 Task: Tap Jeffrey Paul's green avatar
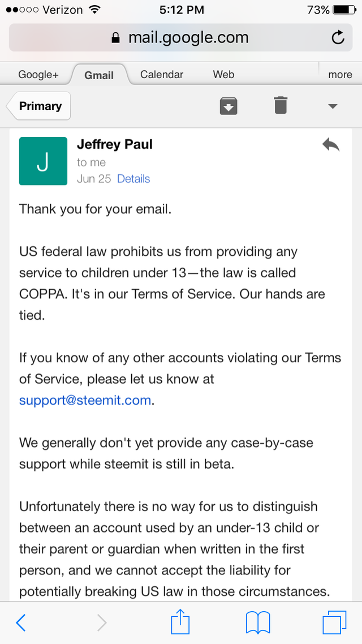coord(44,161)
